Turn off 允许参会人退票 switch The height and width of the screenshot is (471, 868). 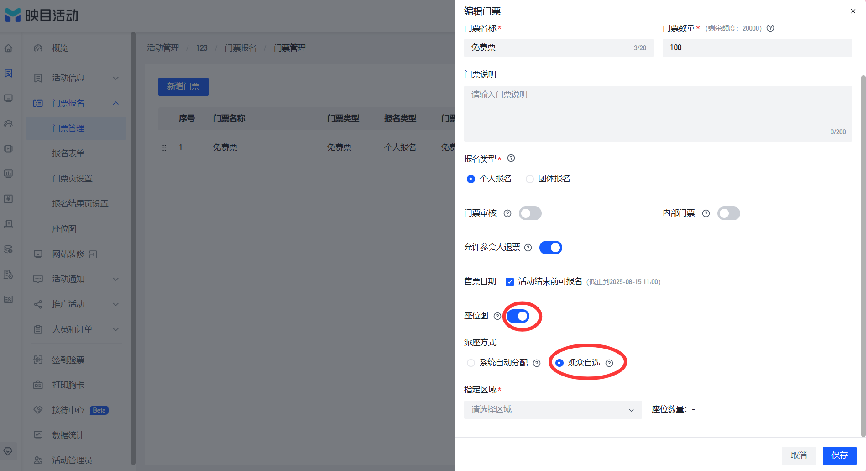(551, 248)
